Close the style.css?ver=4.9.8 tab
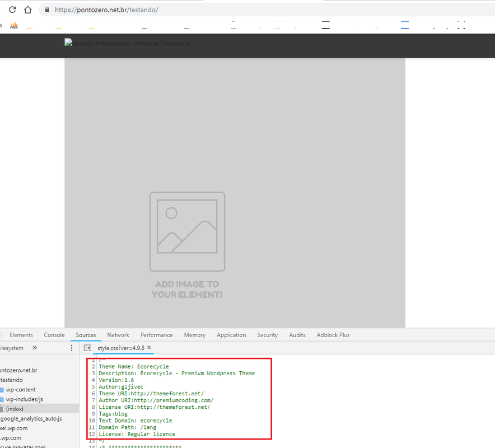The height and width of the screenshot is (448, 495). [x=149, y=347]
